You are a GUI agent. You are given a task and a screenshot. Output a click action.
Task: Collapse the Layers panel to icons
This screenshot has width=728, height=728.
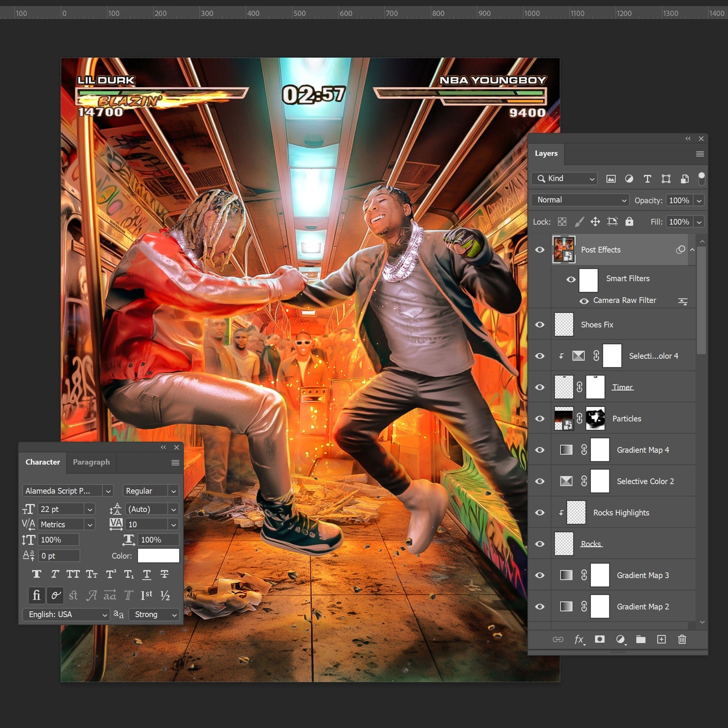tap(688, 139)
